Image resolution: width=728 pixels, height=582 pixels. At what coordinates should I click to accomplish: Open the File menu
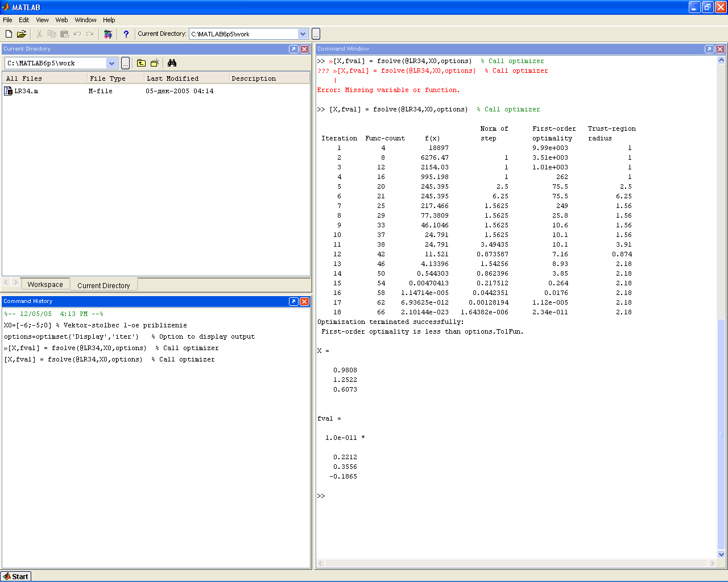point(7,20)
